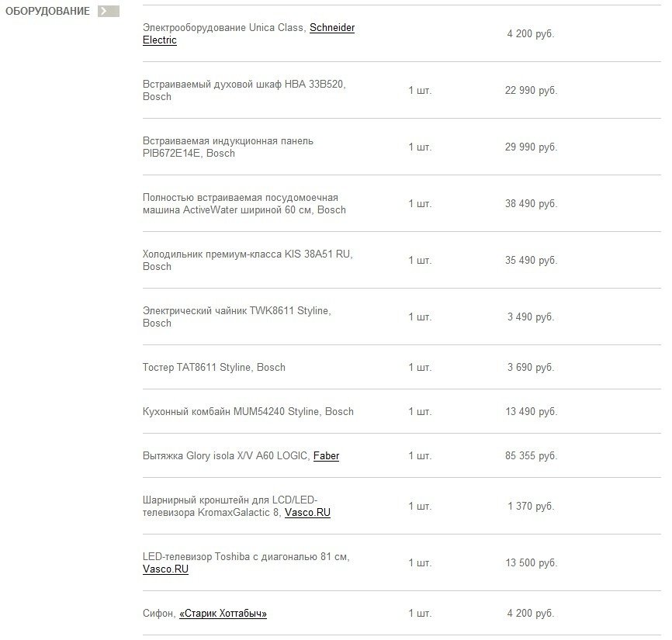Click the 13 500 руб. price
This screenshot has width=672, height=640.
[x=531, y=563]
